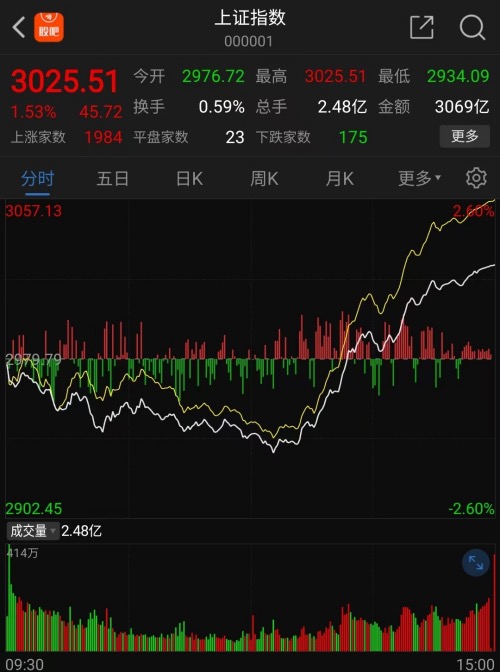This screenshot has height=672, width=500.
Task: Open the search magnifier icon
Action: (472, 28)
